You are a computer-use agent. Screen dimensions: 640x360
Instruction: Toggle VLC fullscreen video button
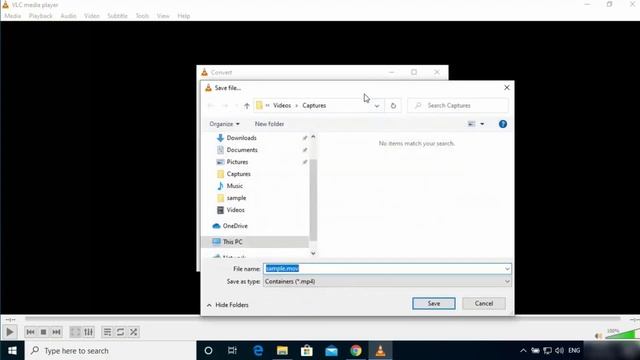76,332
